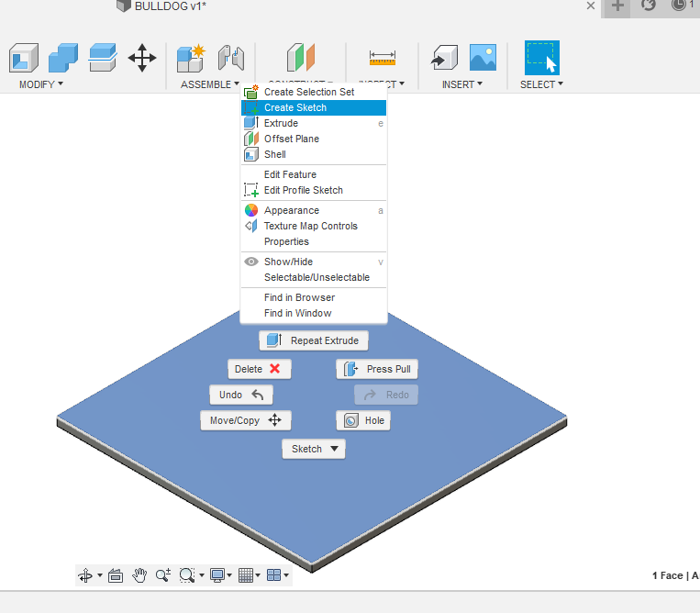Select the Pan hand tool
This screenshot has height=613, width=700.
[x=139, y=575]
